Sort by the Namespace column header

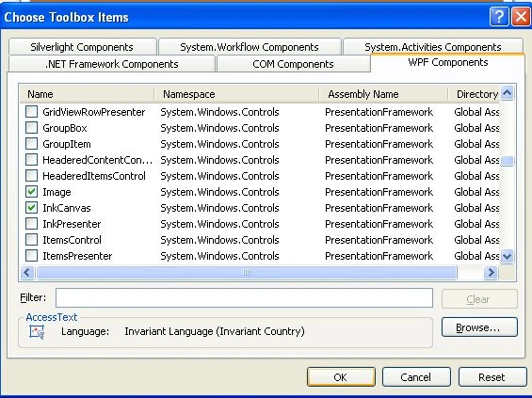coord(236,94)
